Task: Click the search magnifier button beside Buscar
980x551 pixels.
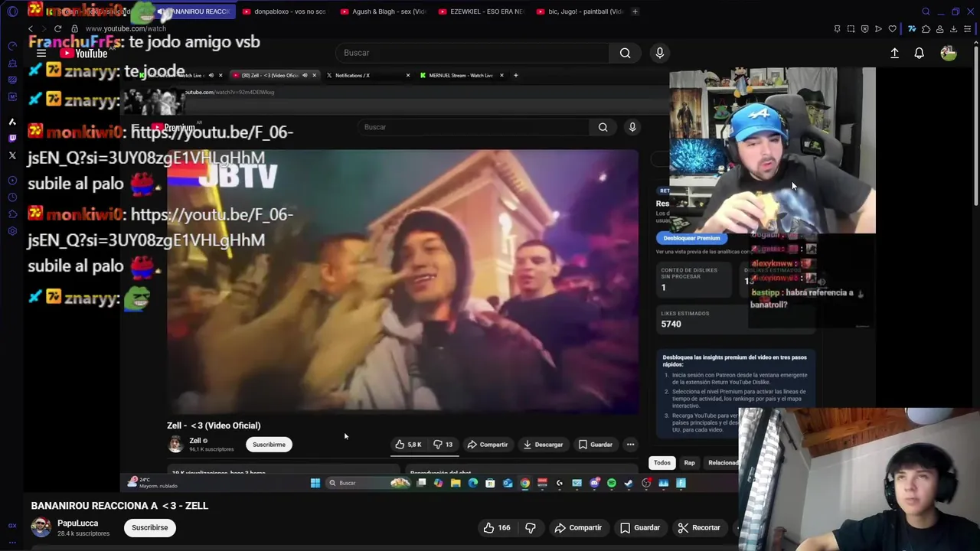Action: pyautogui.click(x=625, y=53)
